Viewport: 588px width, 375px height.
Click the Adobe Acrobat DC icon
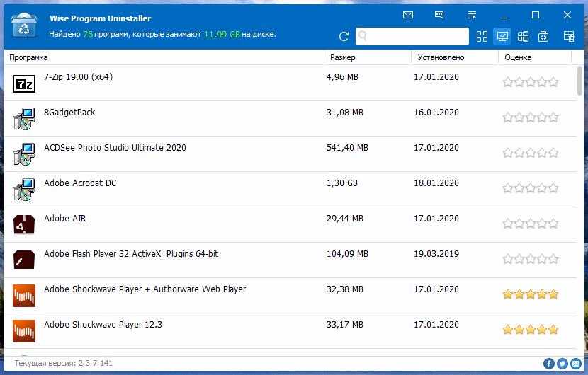pos(24,190)
